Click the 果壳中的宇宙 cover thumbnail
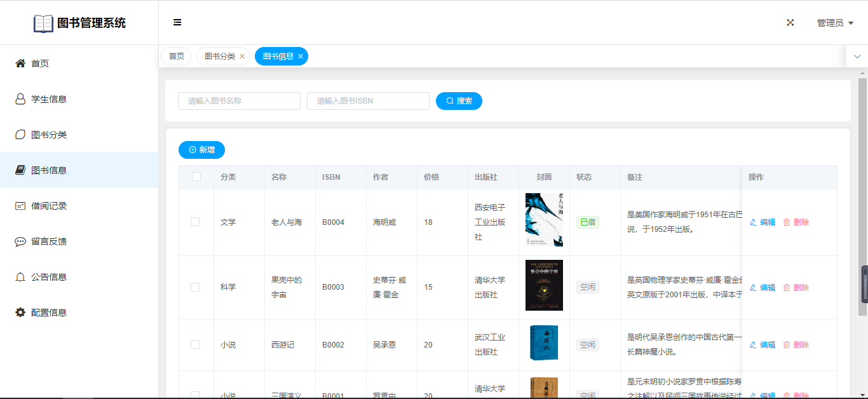The width and height of the screenshot is (868, 399). click(x=544, y=285)
